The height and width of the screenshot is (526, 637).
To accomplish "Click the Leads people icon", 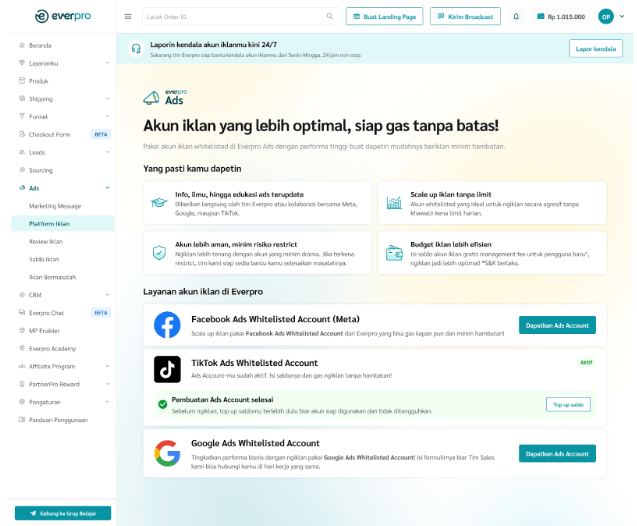I will 22,152.
